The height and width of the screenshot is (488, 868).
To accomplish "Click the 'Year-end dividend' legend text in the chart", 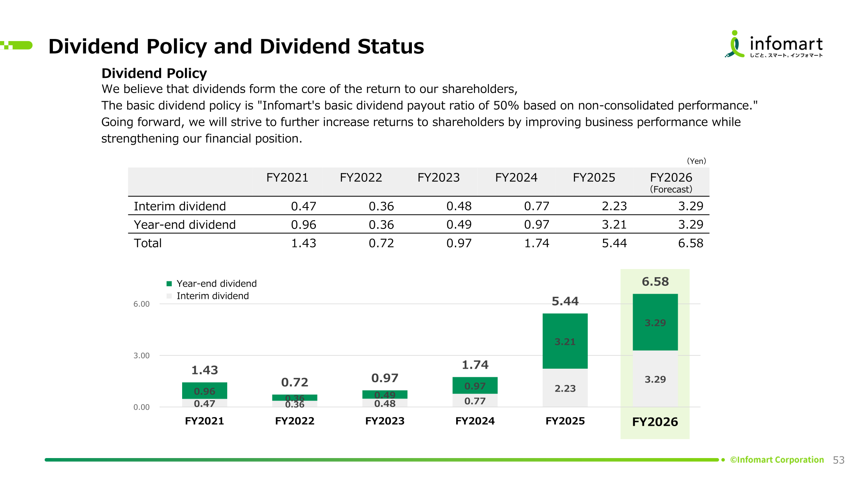I will point(217,284).
